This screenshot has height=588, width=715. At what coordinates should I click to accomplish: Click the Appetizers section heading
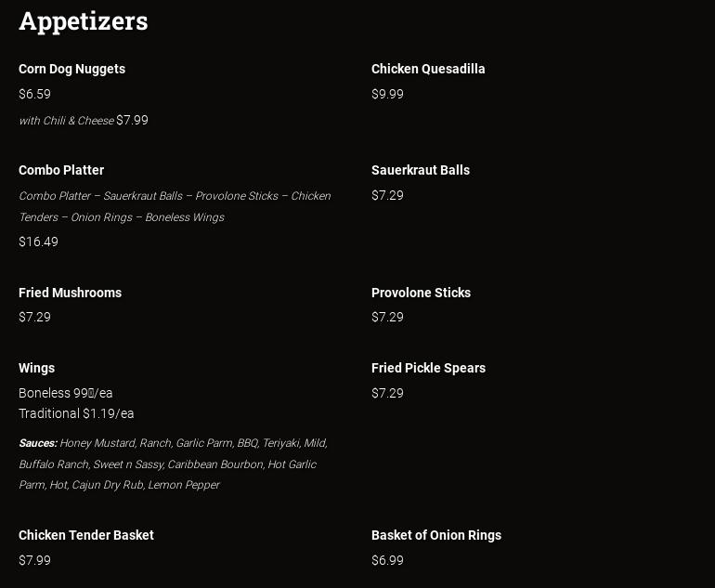point(84,21)
